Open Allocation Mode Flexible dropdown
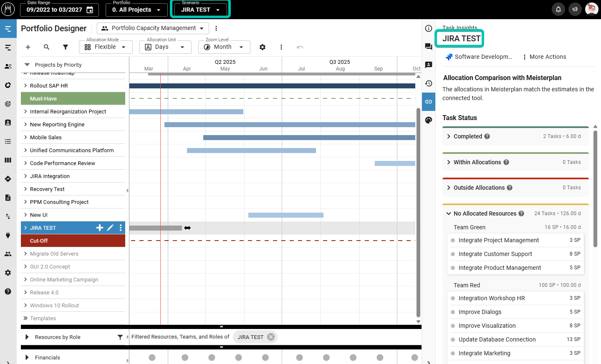The image size is (601, 364). 106,47
